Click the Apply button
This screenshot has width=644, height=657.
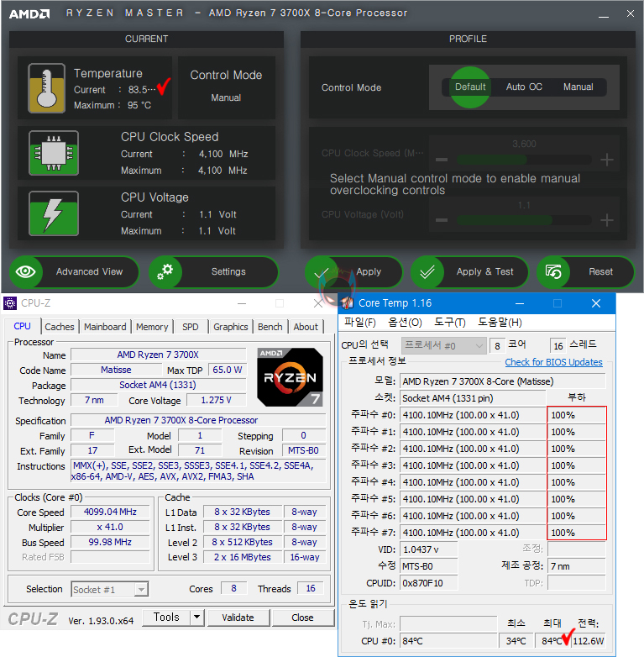point(354,272)
